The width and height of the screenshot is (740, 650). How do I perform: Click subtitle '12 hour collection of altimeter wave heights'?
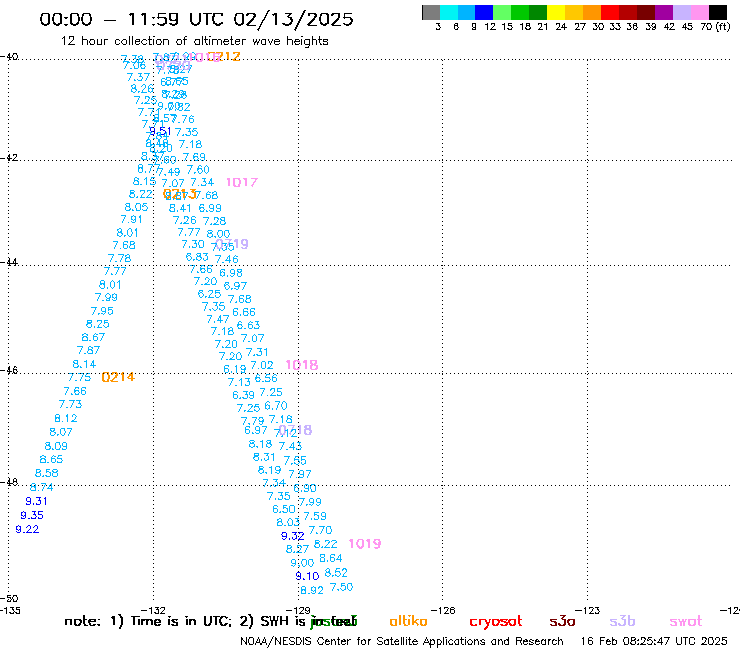[194, 41]
